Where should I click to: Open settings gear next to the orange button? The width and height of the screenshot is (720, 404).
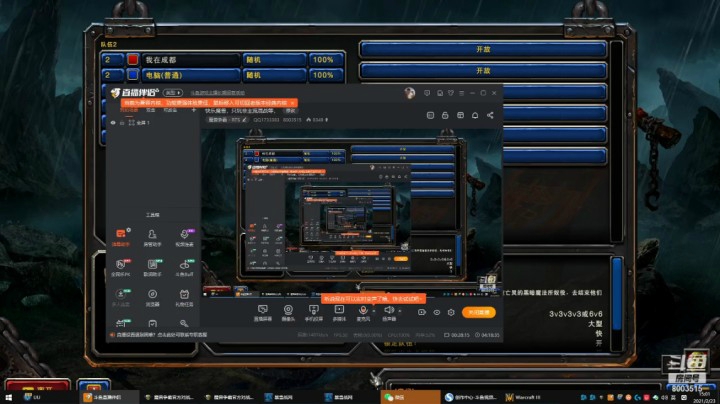tap(451, 312)
